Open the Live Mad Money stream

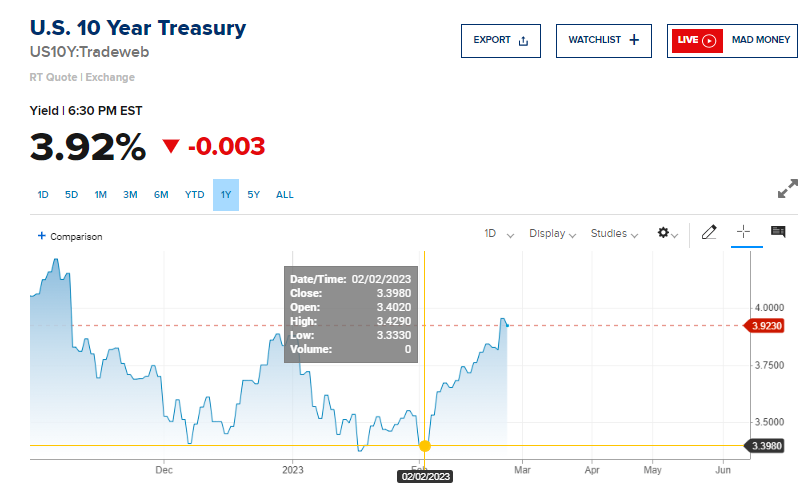point(731,40)
